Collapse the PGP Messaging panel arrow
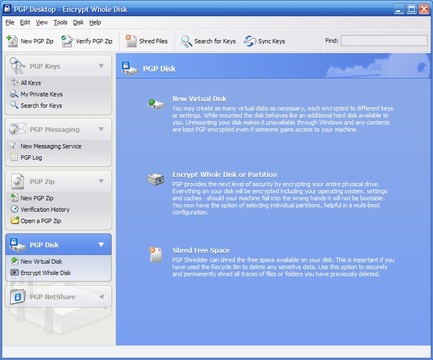Viewport: 433px width, 360px height. tap(101, 129)
